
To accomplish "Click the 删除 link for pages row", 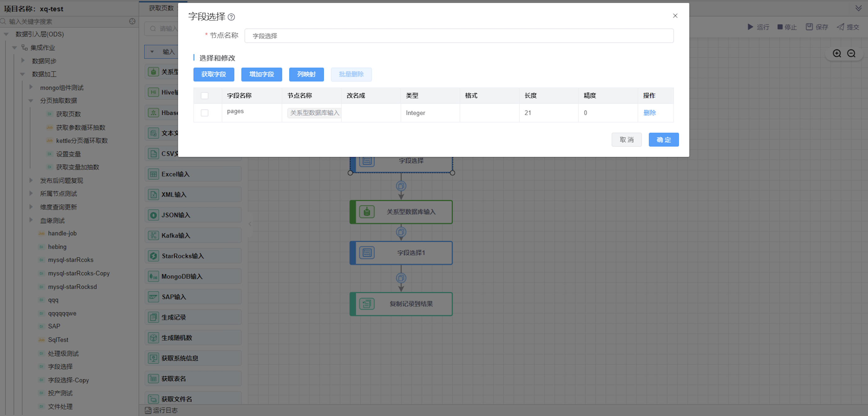I will pos(649,113).
